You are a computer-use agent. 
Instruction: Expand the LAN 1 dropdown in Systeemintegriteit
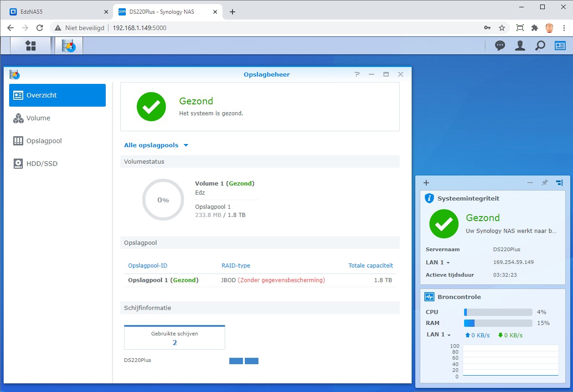438,263
